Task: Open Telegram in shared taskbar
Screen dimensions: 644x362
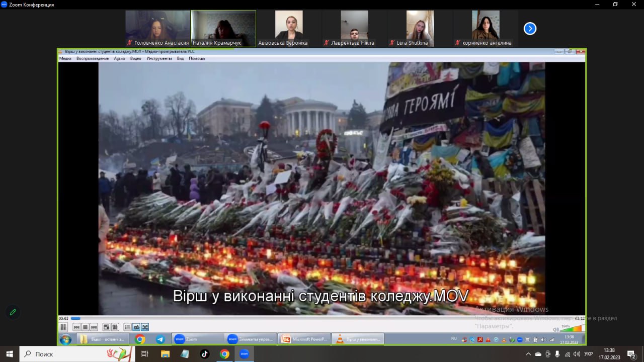Action: point(160,339)
